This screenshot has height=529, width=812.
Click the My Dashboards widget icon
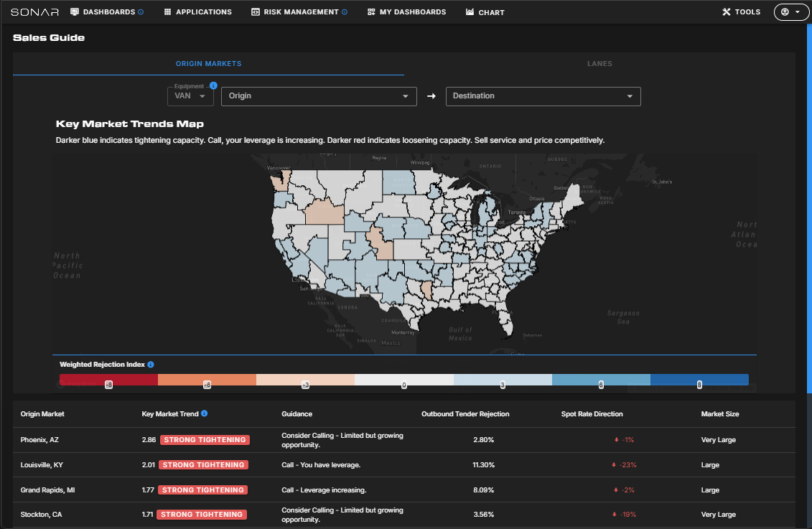[371, 12]
